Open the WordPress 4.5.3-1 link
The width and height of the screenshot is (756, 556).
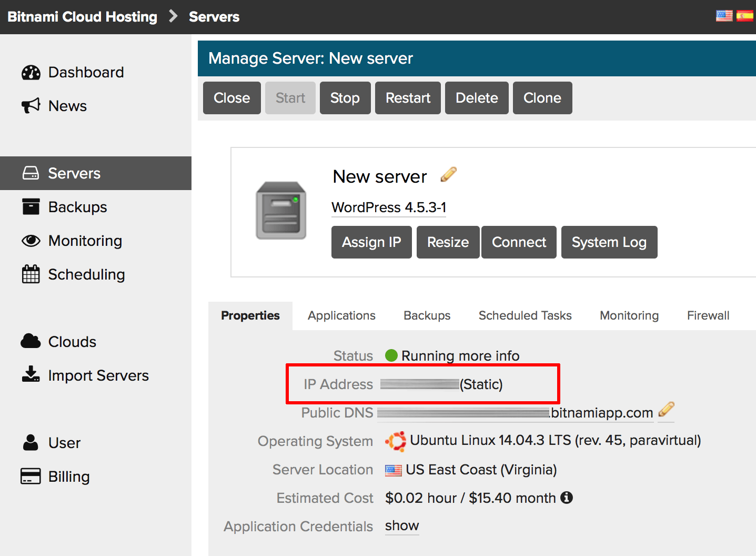pyautogui.click(x=389, y=207)
